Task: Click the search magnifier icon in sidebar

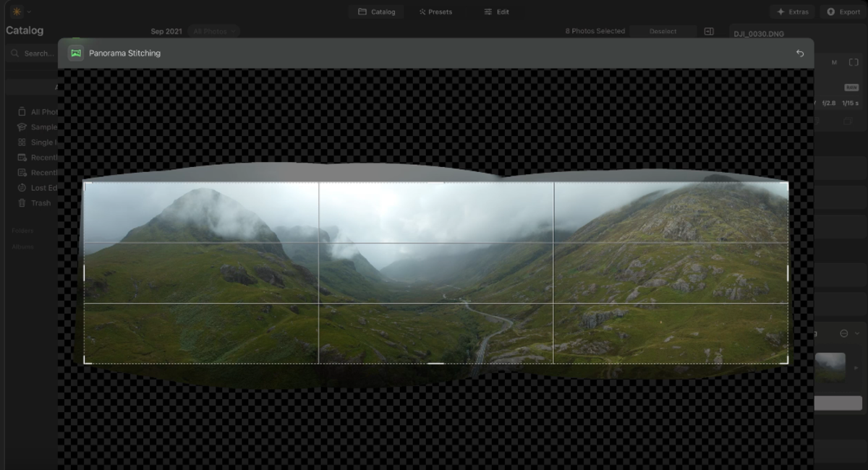Action: (14, 53)
